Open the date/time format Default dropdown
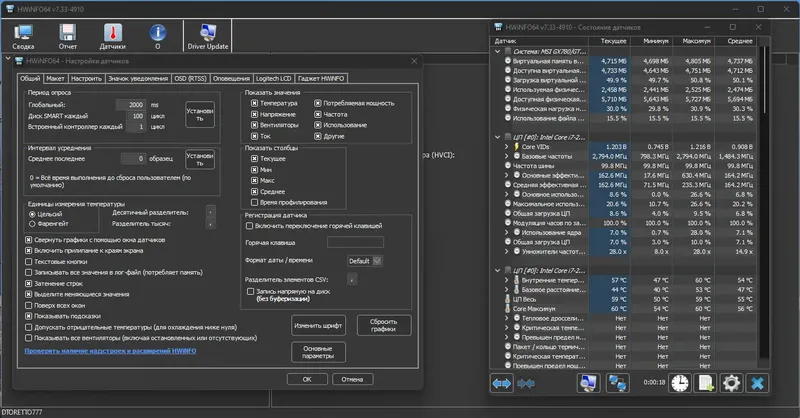Viewport: 800px width, 418px height. point(365,261)
